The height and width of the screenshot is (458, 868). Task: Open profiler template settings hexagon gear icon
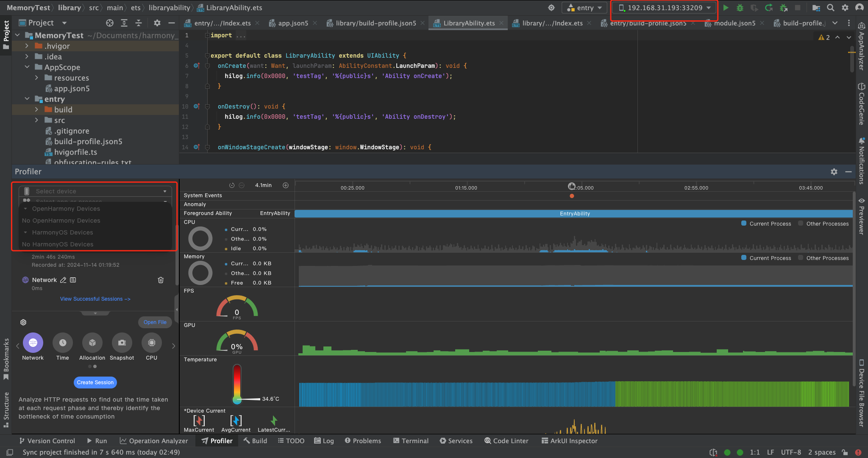point(23,322)
